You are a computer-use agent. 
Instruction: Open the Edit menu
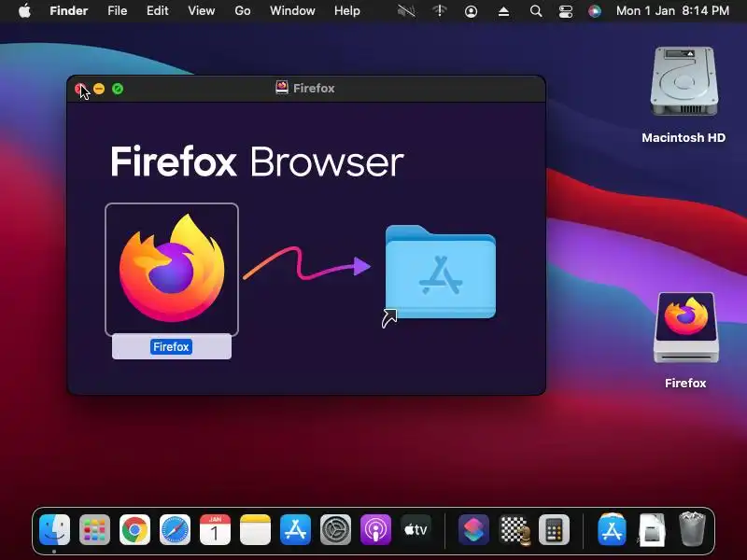coord(157,10)
